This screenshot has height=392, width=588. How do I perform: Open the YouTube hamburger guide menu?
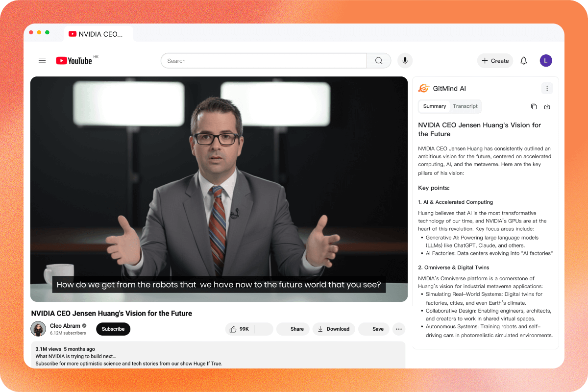point(42,61)
